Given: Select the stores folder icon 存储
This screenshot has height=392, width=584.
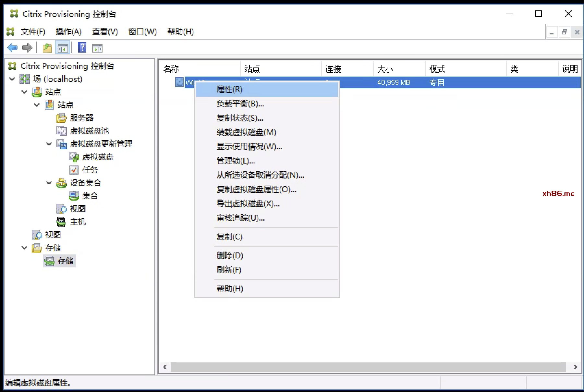Looking at the screenshot, I should click(x=37, y=248).
